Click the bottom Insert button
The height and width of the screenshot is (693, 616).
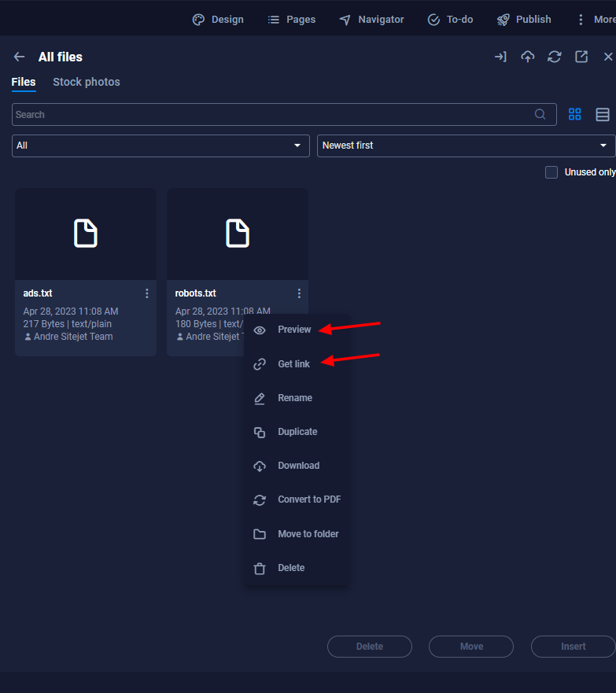574,647
